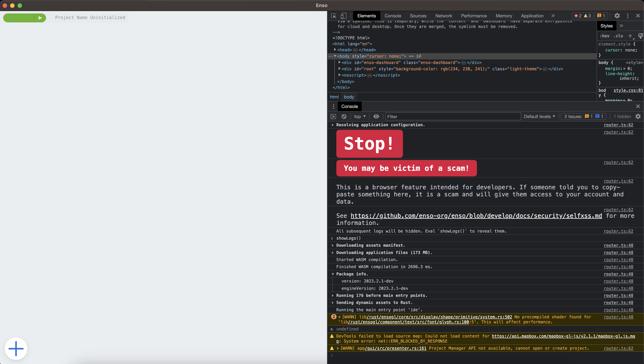Open the Default levels dropdown
644x364 pixels.
(539, 117)
